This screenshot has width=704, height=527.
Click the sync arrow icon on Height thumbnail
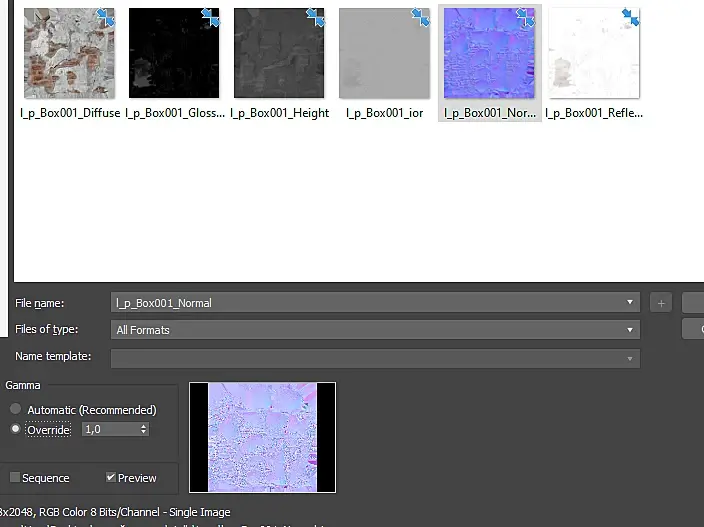315,18
